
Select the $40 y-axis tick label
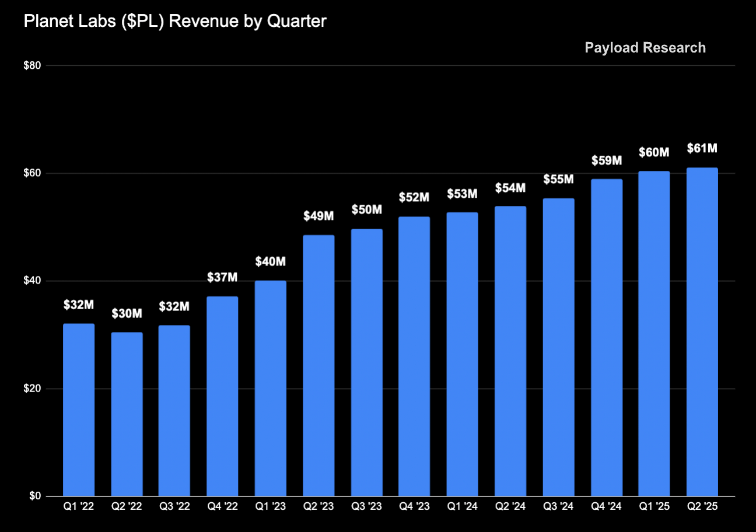(x=32, y=281)
